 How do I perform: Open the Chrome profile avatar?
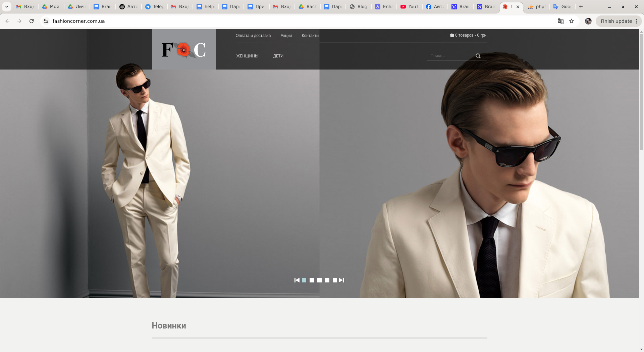(588, 21)
